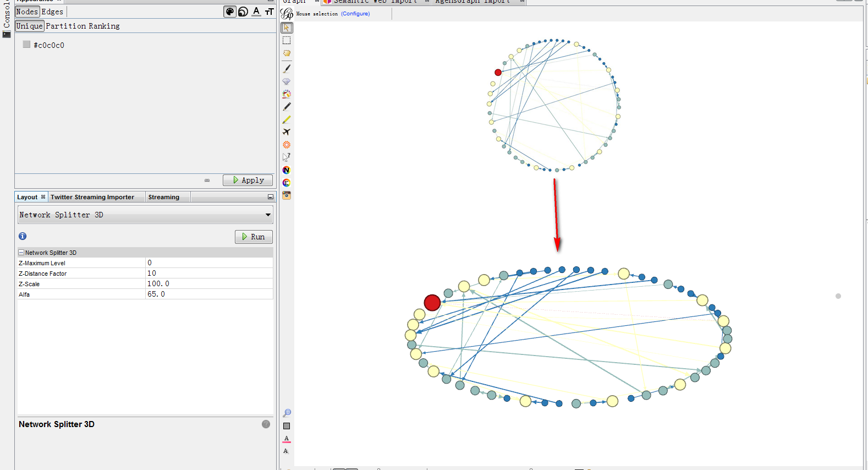Edit the Z-Distance Factor value 10
The image size is (868, 470).
(x=209, y=273)
